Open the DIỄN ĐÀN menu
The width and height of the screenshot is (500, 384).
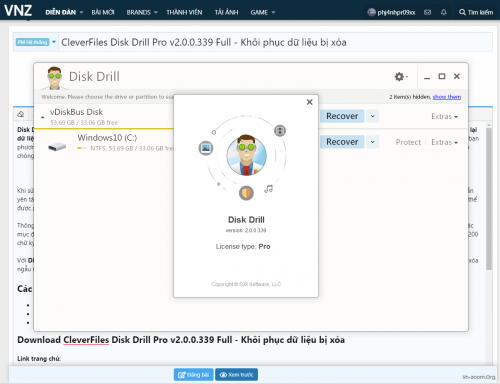coord(64,12)
